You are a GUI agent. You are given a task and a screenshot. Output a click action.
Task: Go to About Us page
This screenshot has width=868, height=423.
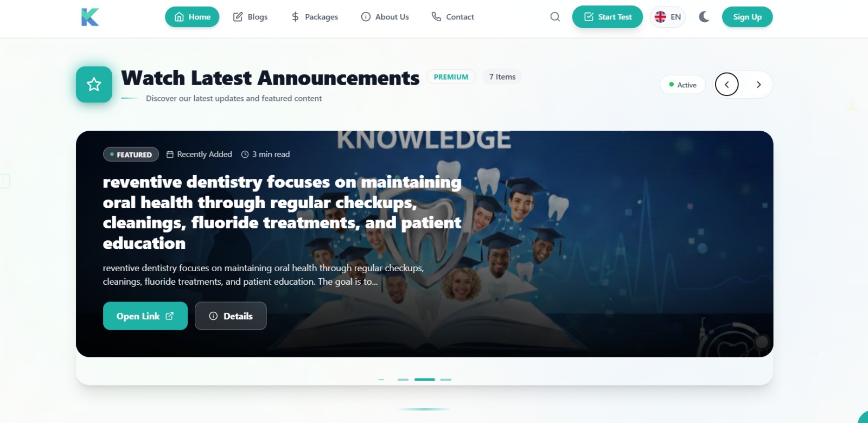click(385, 17)
